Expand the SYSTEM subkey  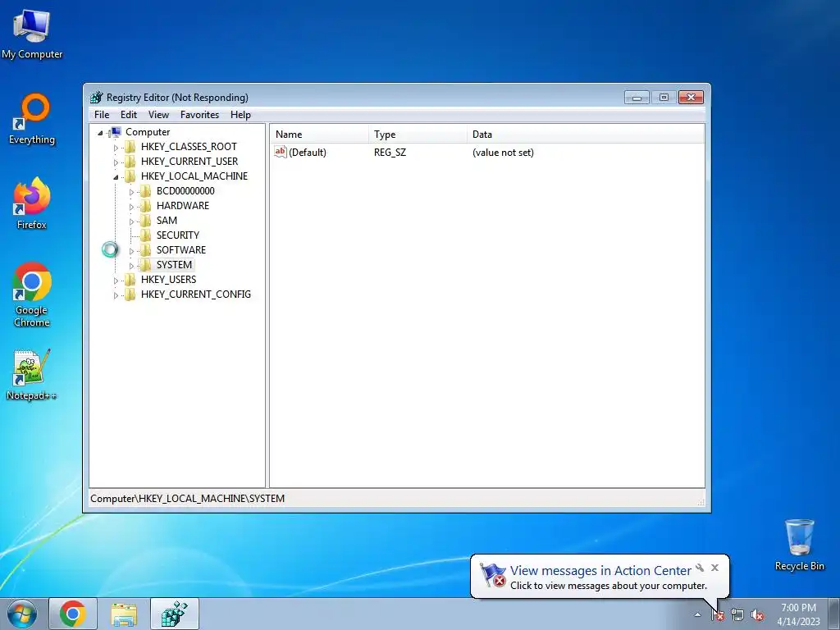[131, 266]
